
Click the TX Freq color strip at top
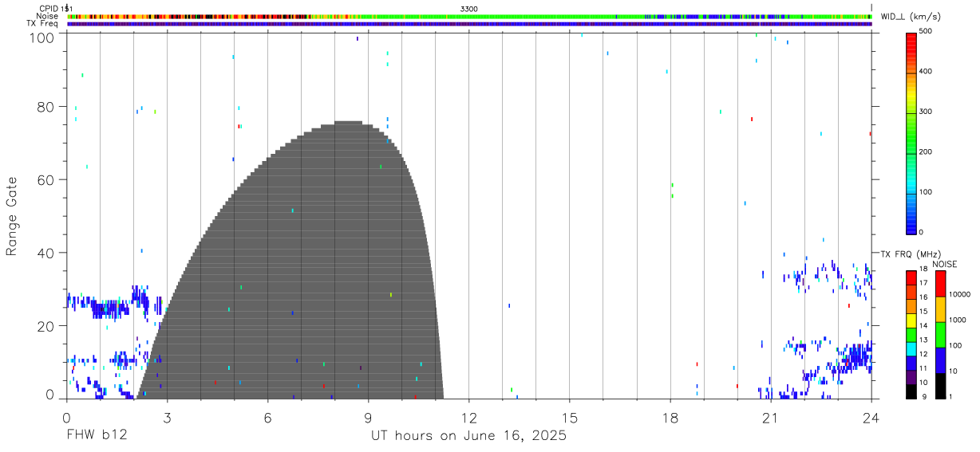click(469, 24)
